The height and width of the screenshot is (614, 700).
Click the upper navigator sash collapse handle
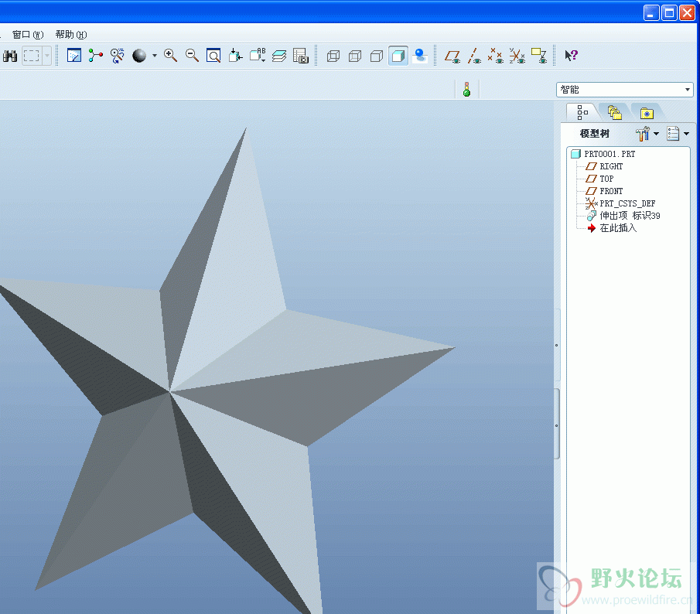point(557,345)
